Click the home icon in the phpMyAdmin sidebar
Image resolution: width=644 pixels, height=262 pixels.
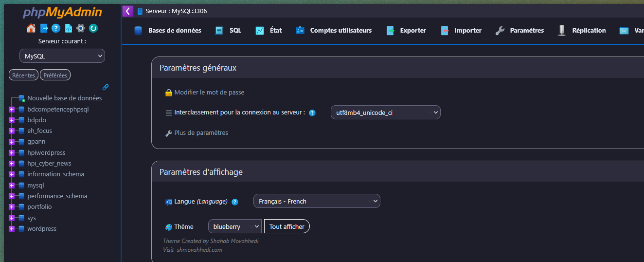tap(31, 28)
